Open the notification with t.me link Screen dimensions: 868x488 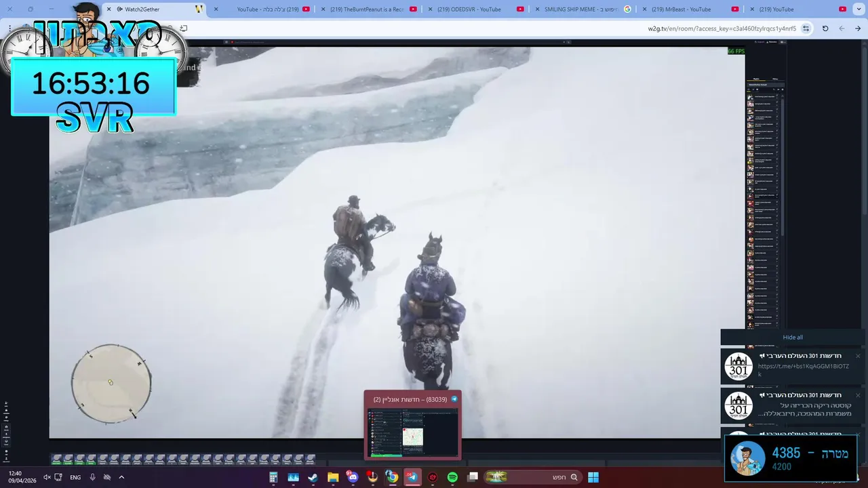coord(793,366)
